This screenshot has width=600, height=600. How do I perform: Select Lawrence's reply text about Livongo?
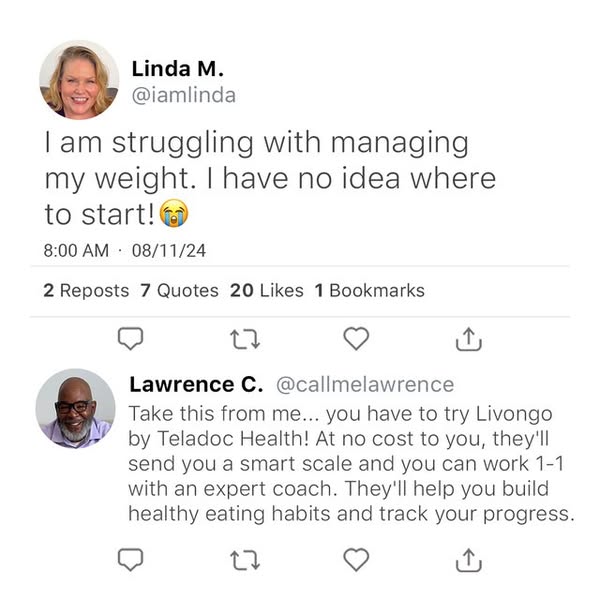(350, 463)
